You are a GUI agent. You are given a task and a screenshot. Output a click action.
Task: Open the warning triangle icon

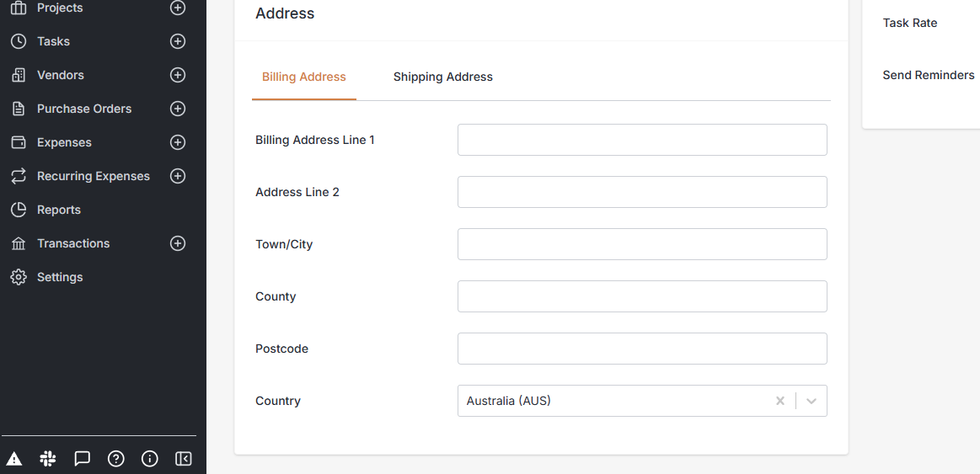14,459
